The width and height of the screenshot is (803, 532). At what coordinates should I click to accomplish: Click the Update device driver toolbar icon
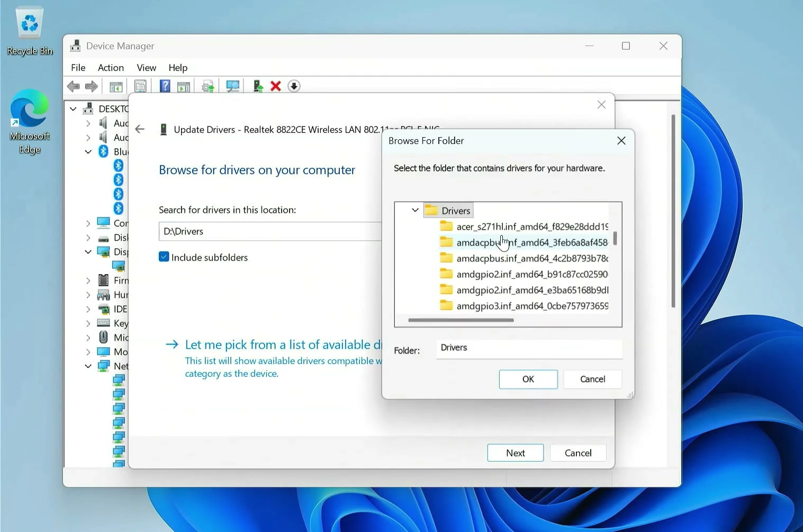[x=258, y=86]
